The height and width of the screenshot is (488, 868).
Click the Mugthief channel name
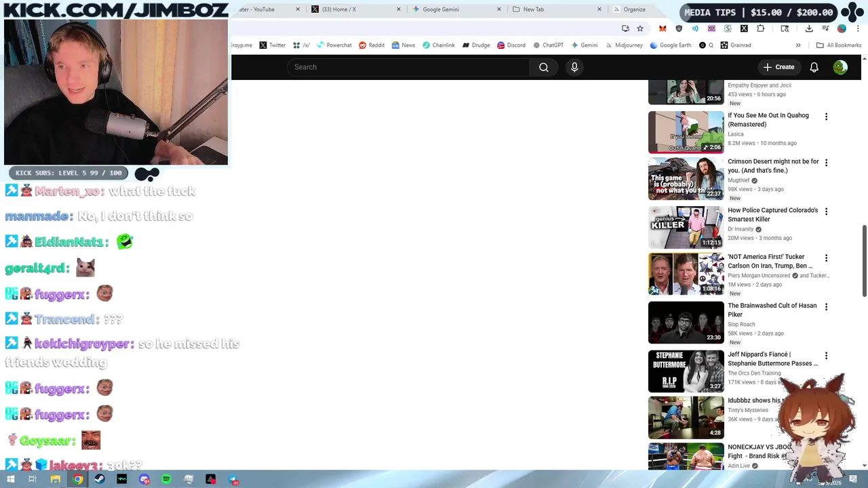tap(738, 180)
